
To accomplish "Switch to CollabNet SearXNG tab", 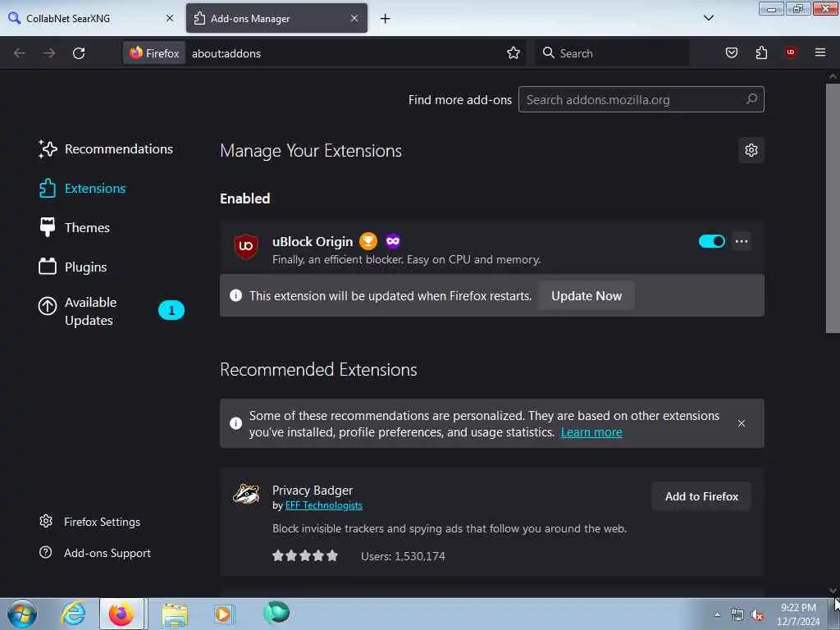I will [x=91, y=18].
